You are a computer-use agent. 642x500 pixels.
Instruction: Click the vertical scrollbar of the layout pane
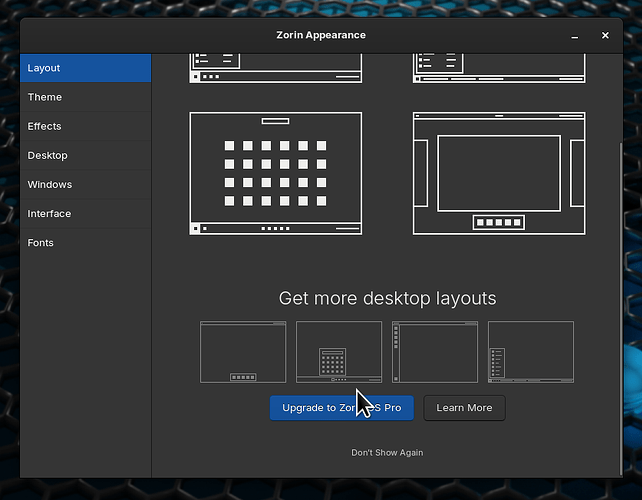tap(621, 307)
